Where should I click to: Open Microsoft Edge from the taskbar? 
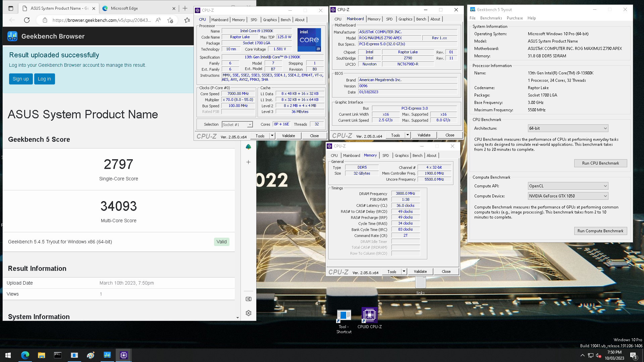(25, 355)
